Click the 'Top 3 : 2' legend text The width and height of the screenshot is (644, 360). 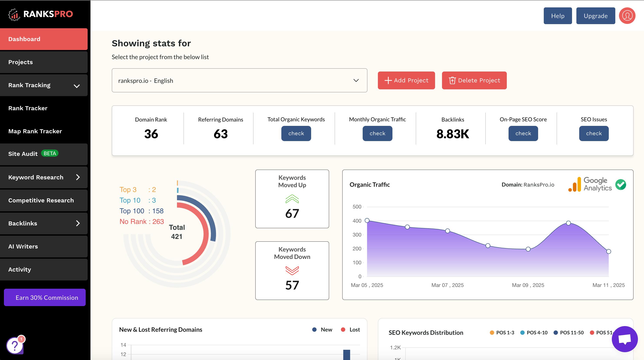coord(138,190)
